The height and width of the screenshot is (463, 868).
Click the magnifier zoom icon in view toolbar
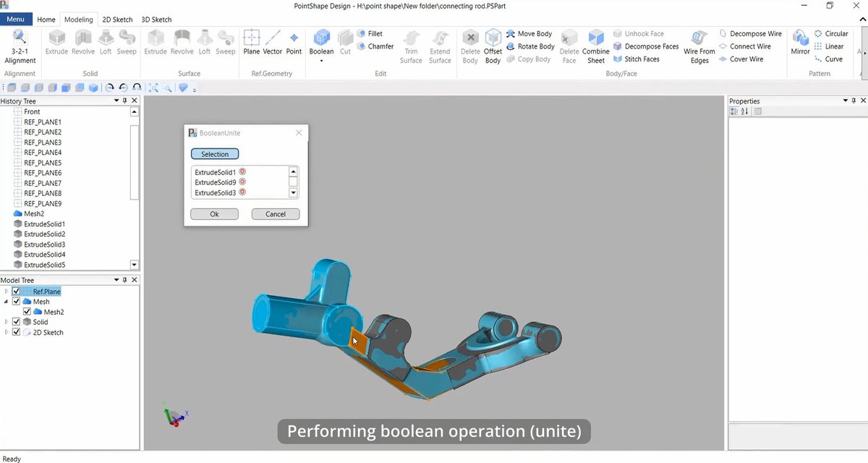coord(168,88)
